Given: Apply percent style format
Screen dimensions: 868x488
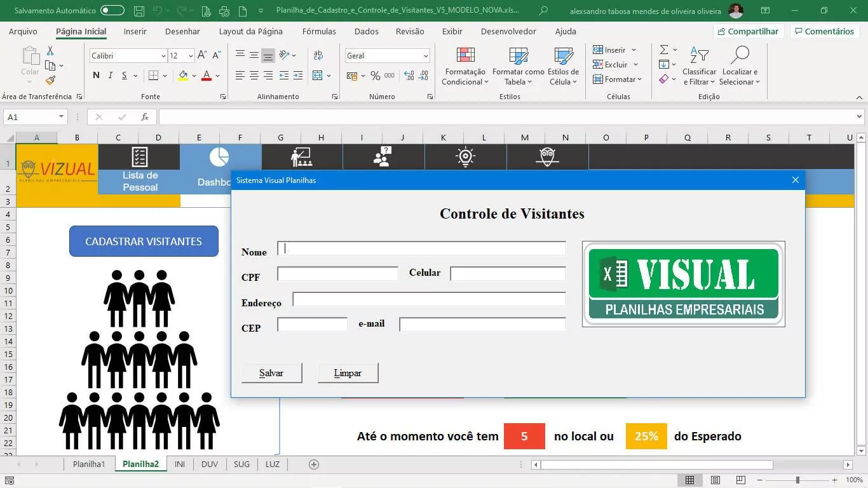Looking at the screenshot, I should 376,76.
